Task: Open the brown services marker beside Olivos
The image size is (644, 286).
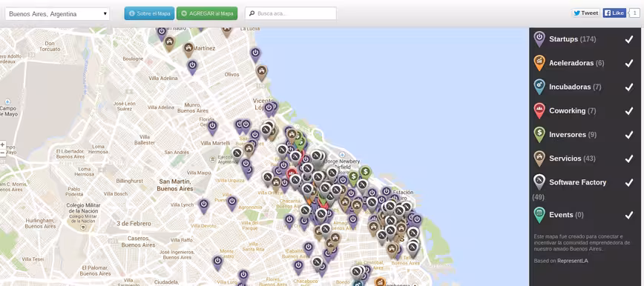Action: tap(261, 73)
